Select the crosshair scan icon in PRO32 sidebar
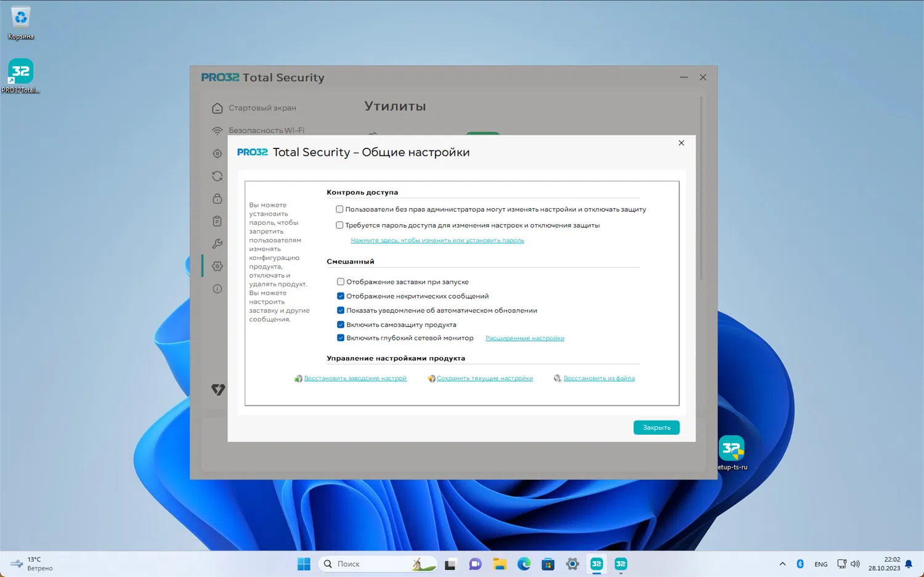This screenshot has height=577, width=924. (x=217, y=153)
